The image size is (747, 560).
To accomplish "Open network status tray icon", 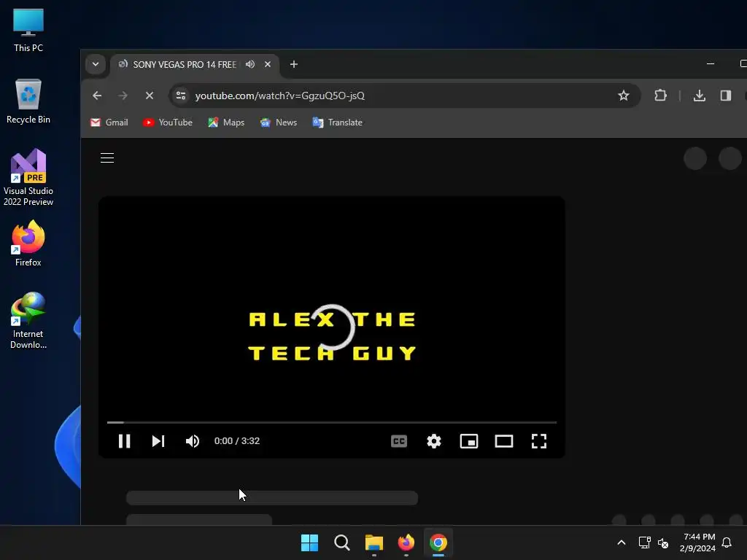I will coord(645,542).
